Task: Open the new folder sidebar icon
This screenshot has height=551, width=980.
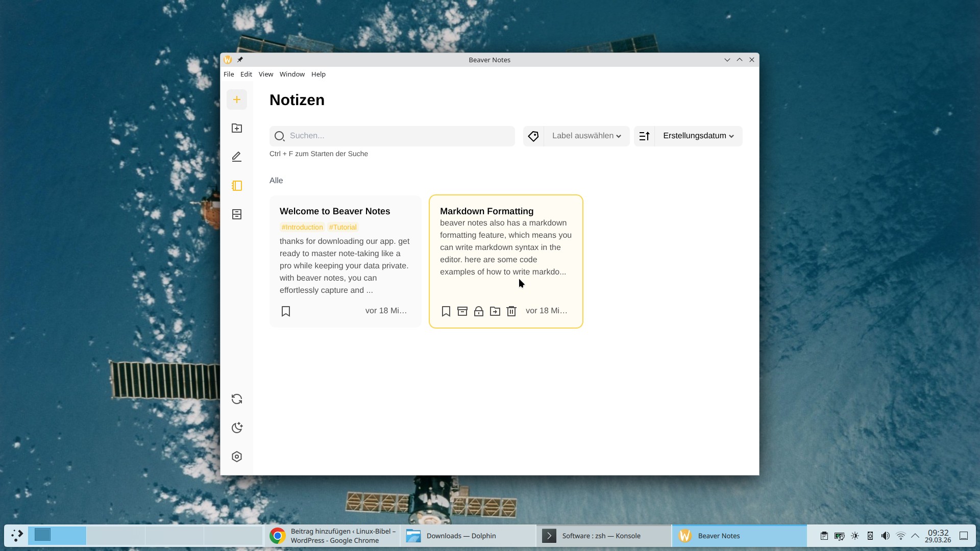Action: click(x=236, y=128)
